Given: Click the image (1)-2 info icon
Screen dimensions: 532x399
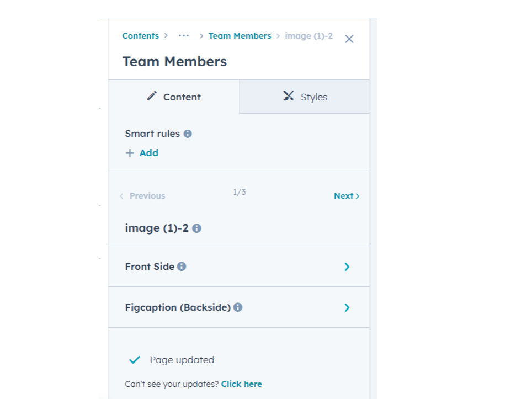Looking at the screenshot, I should click(x=196, y=228).
